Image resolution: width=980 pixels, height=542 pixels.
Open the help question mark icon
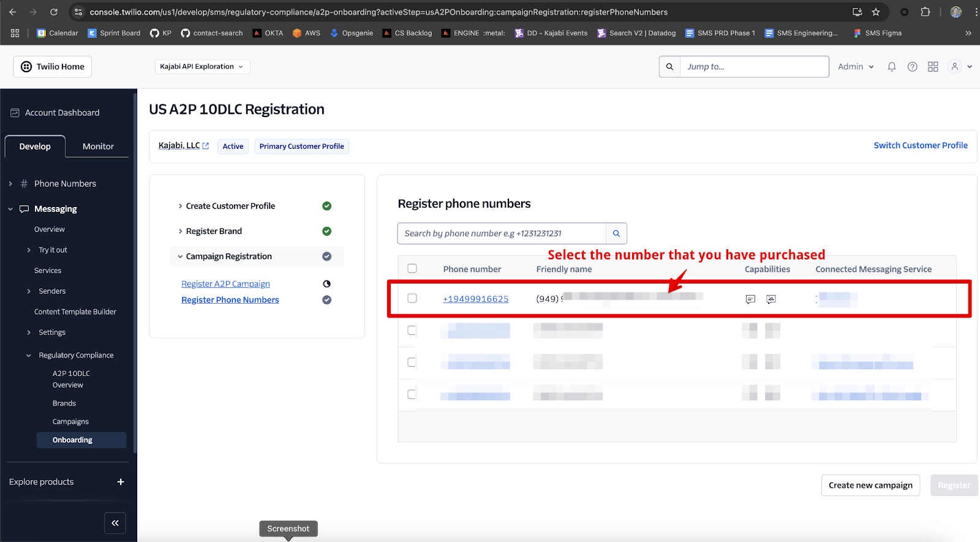[912, 67]
